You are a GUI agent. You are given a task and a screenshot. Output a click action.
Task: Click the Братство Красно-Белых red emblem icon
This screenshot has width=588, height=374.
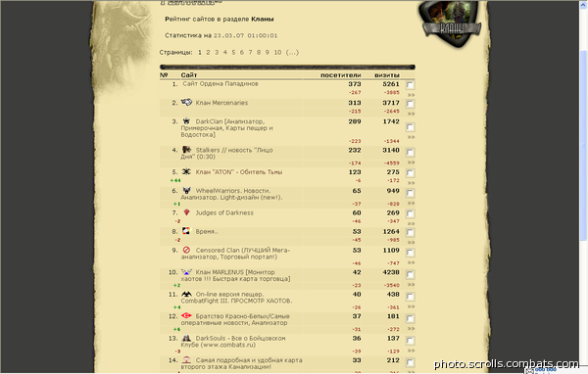coord(186,316)
